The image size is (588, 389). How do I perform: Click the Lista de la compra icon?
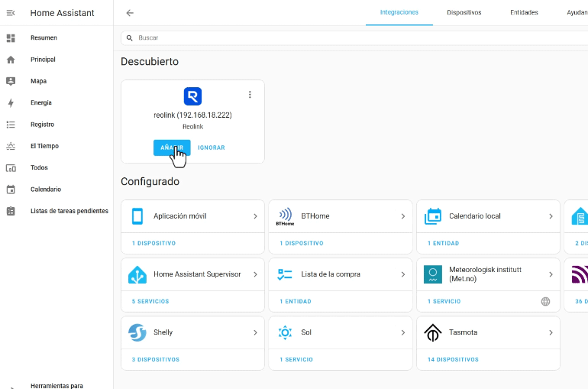pos(285,274)
